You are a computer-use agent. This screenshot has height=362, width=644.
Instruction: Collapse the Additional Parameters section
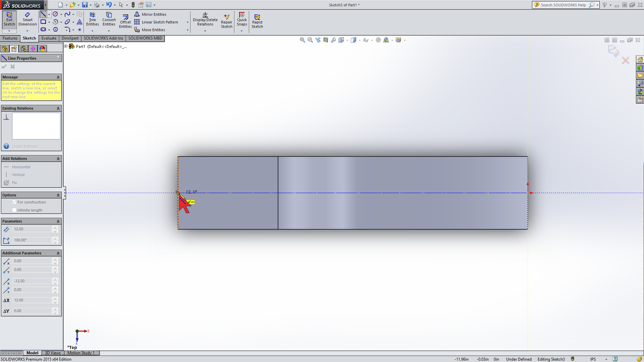[58, 253]
